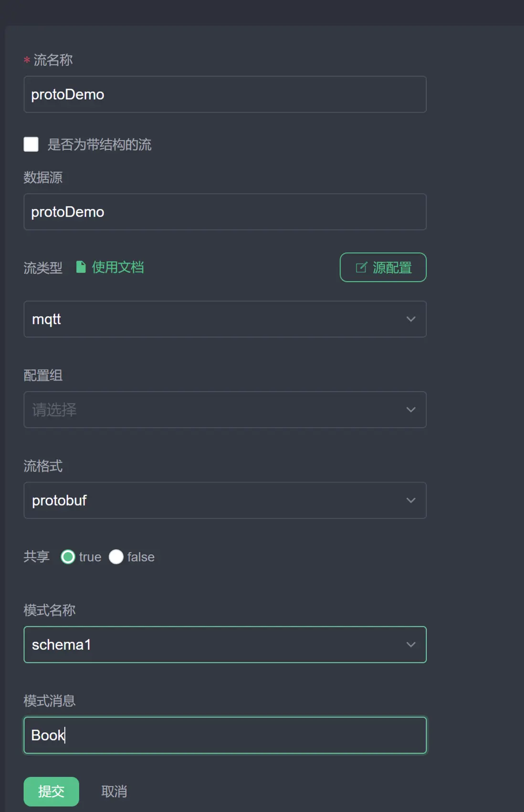Click into the 数据源 text field

point(225,212)
